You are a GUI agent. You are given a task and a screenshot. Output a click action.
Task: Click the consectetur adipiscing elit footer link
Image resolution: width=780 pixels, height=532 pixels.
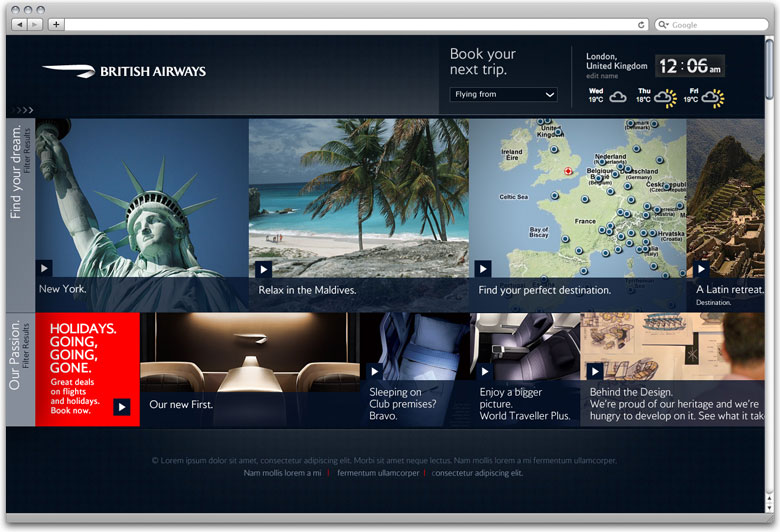477,473
